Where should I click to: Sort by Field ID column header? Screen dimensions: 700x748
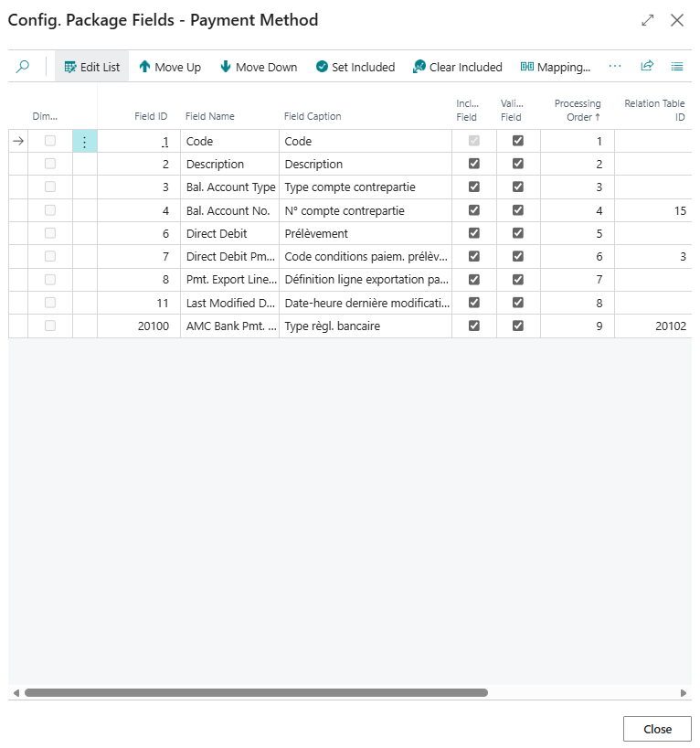(151, 116)
